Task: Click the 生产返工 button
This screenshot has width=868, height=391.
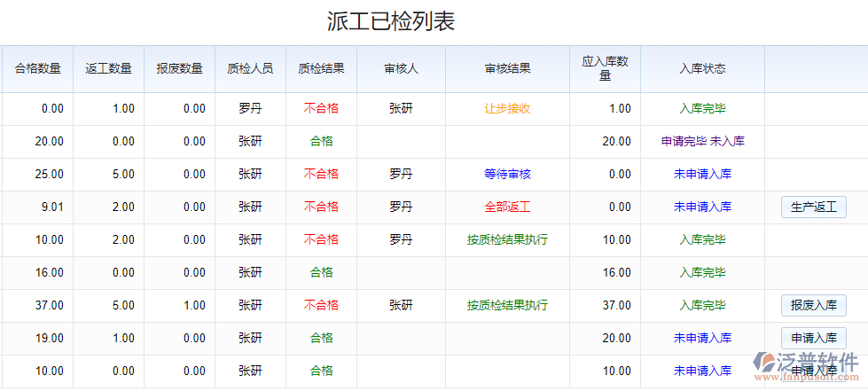Action: [x=813, y=207]
